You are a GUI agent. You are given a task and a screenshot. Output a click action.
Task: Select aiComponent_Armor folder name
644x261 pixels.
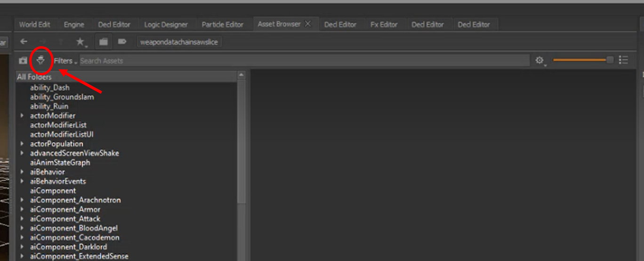65,210
